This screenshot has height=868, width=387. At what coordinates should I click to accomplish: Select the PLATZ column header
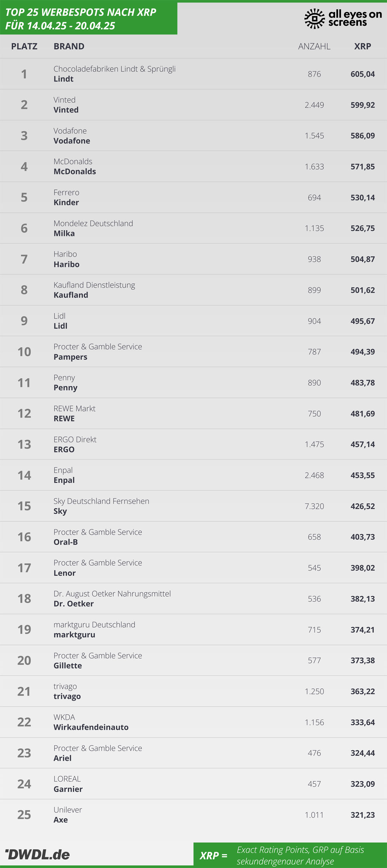[24, 46]
